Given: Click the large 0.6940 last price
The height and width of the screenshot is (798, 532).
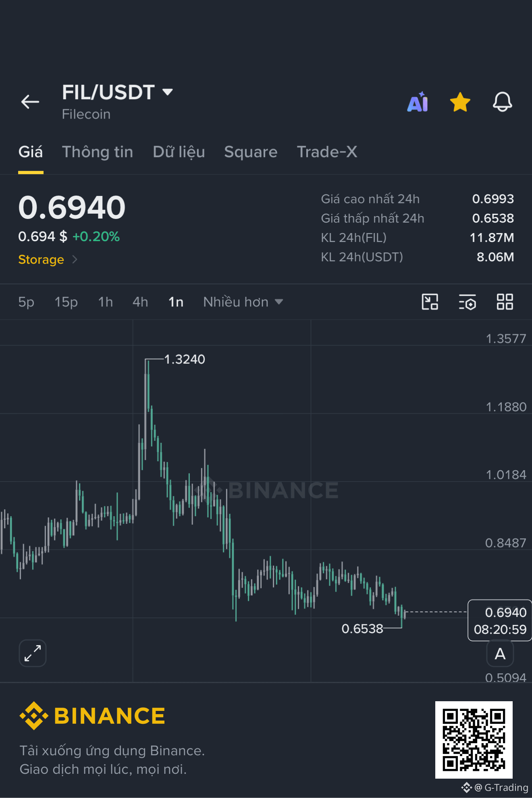Looking at the screenshot, I should click(x=72, y=207).
